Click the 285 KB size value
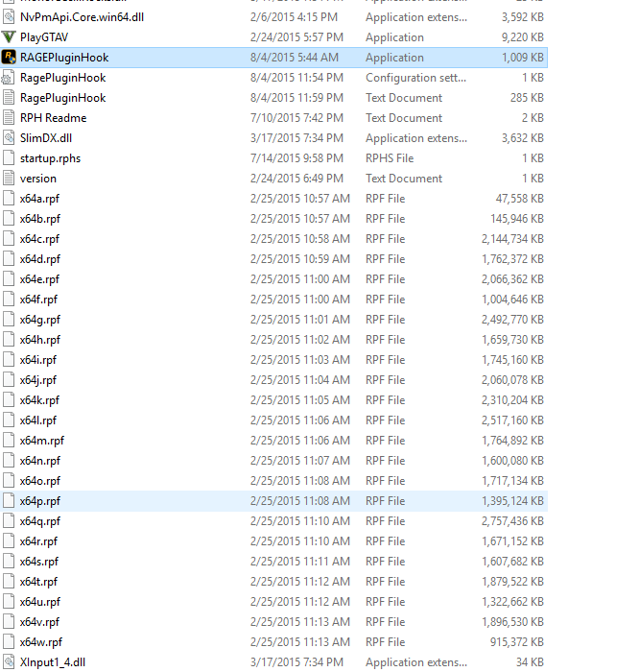The image size is (639, 672). [x=527, y=98]
